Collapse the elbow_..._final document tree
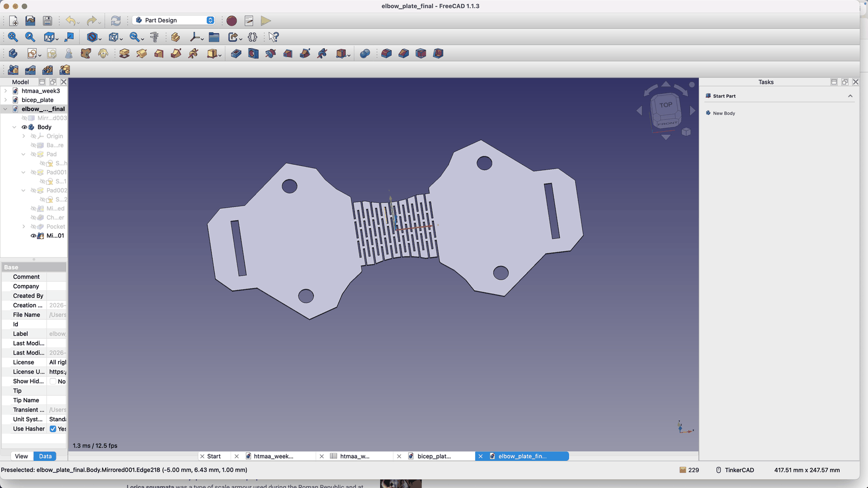 5,109
